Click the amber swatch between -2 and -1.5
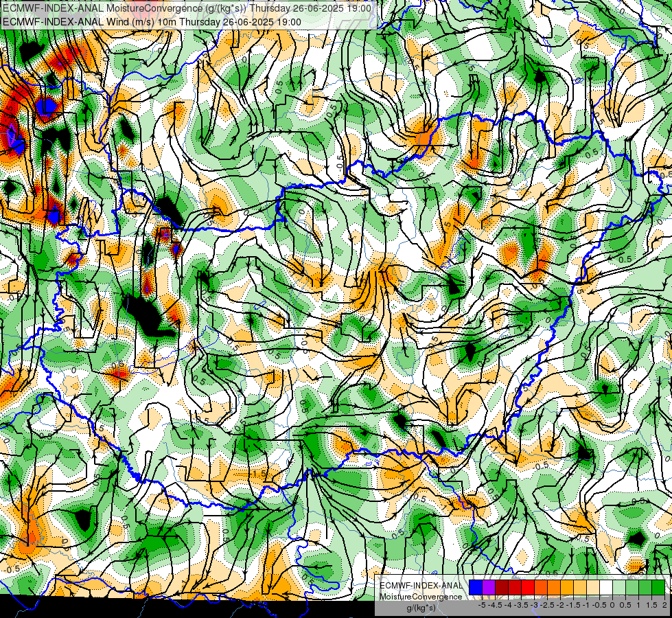Screen dimensions: 672x618 [567, 587]
